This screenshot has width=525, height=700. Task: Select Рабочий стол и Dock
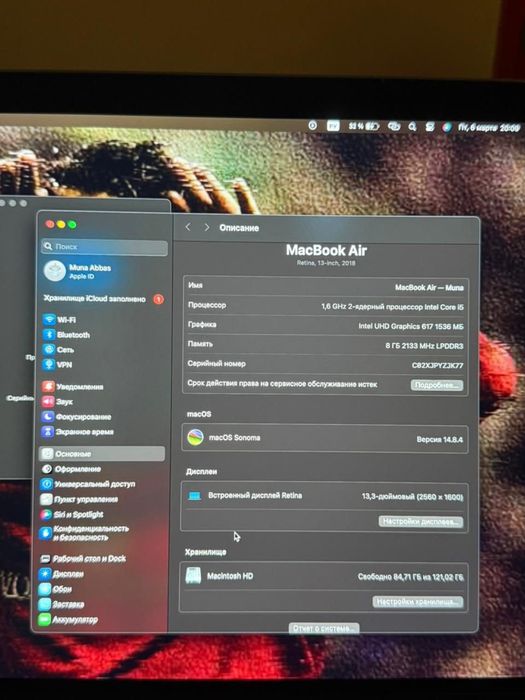(83, 559)
